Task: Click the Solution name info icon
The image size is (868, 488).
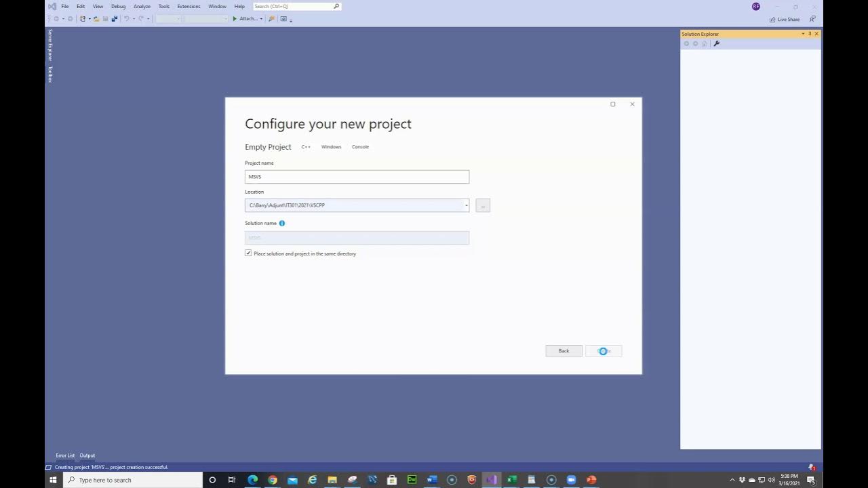Action: (282, 223)
